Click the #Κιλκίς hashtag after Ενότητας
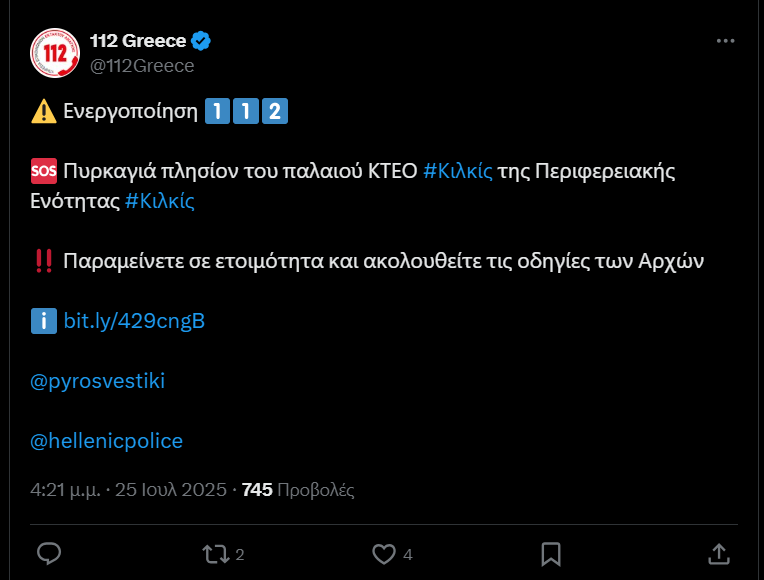 click(x=160, y=201)
